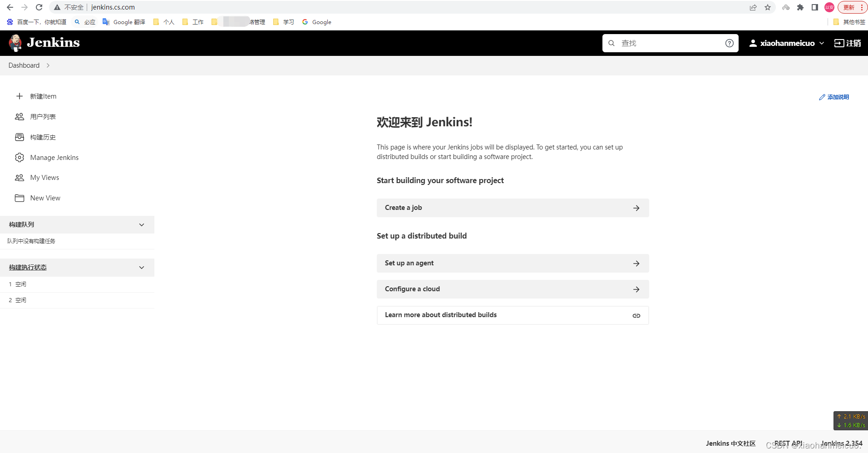The width and height of the screenshot is (868, 453).
Task: Toggle the browser side panel icon
Action: (x=815, y=7)
